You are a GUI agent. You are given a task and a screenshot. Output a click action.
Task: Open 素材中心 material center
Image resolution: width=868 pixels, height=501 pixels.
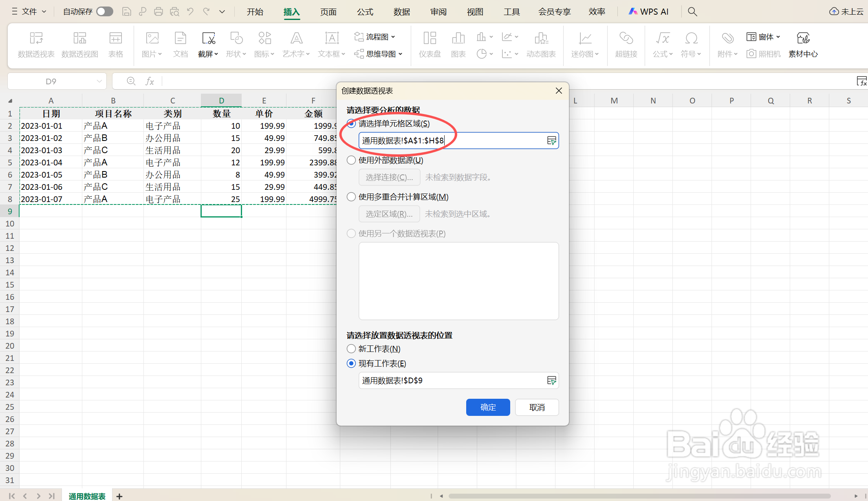(x=802, y=44)
